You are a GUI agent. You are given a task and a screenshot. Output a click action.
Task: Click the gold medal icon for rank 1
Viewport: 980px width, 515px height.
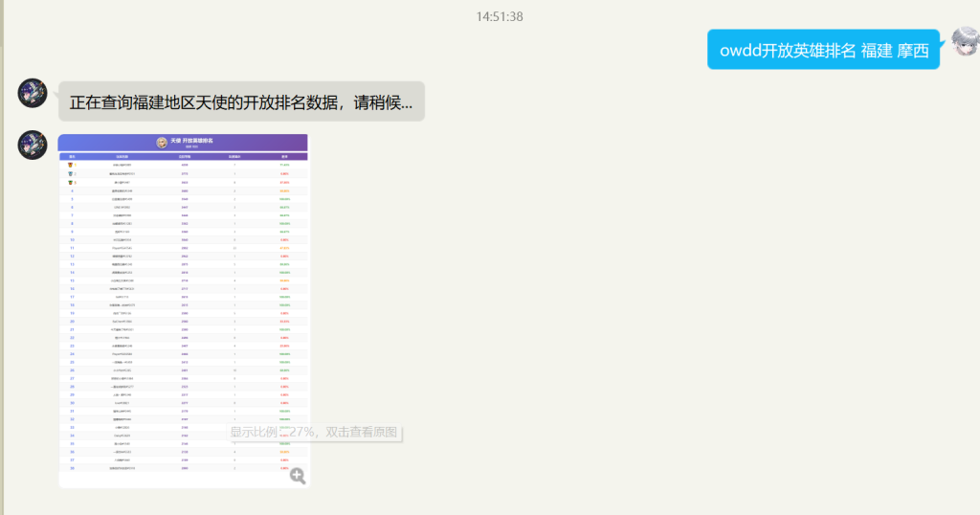pos(71,165)
